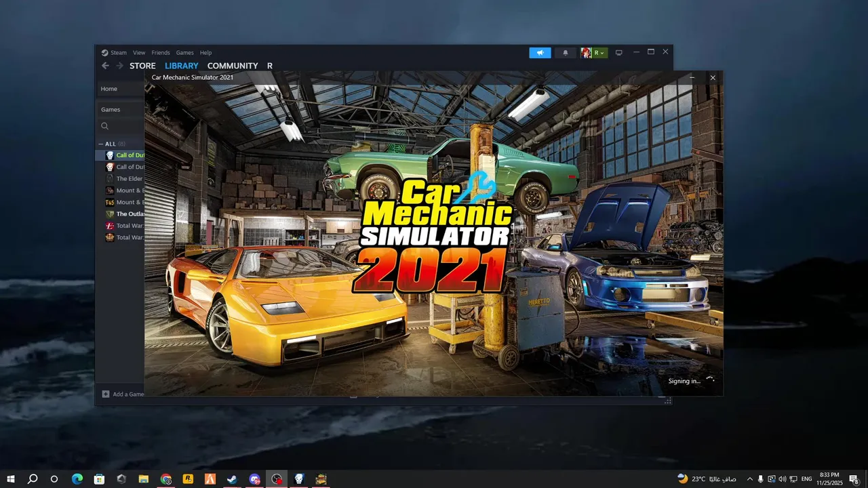Open the Windows Start menu
Screen dimensions: 868x488
coord(12,479)
